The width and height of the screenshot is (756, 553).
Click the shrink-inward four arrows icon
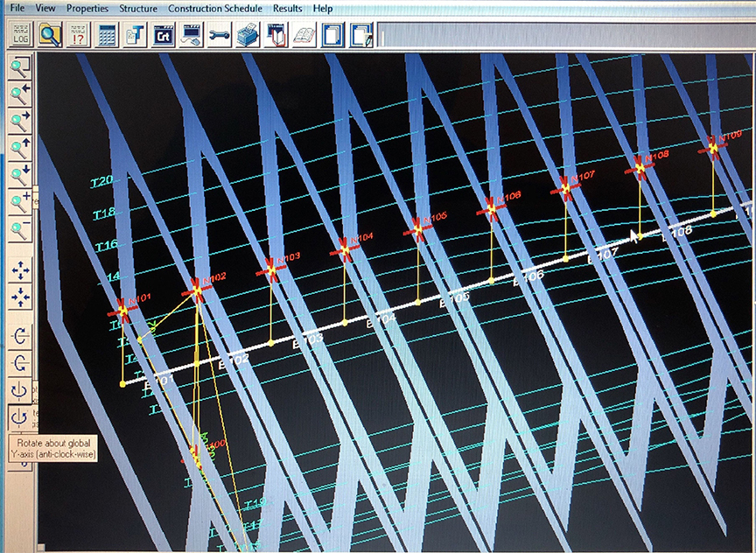click(19, 298)
